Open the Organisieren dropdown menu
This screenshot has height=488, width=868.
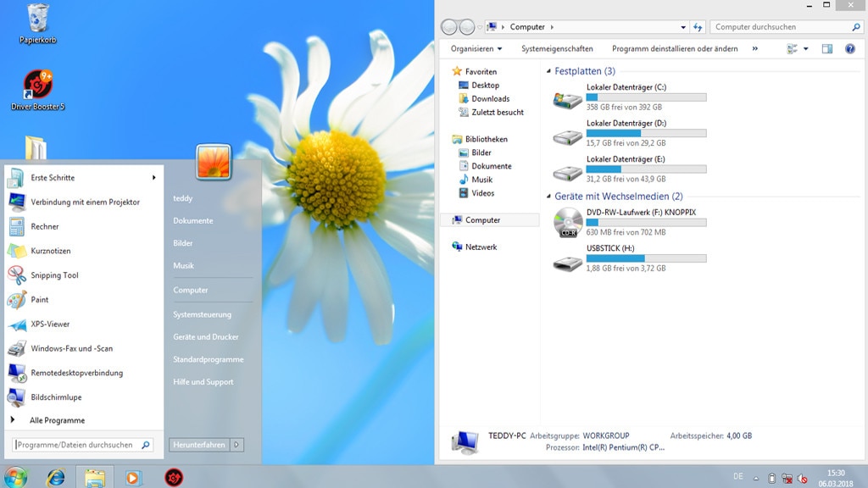pyautogui.click(x=477, y=48)
